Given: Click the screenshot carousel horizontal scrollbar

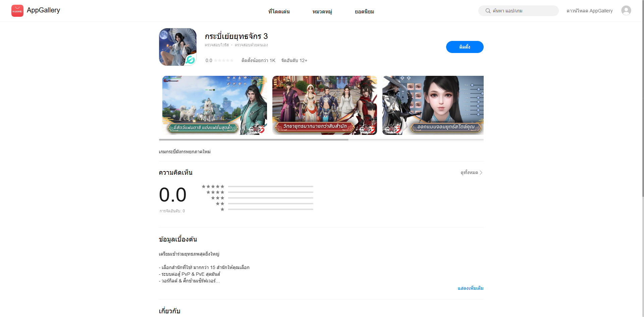Looking at the screenshot, I should tap(254, 140).
